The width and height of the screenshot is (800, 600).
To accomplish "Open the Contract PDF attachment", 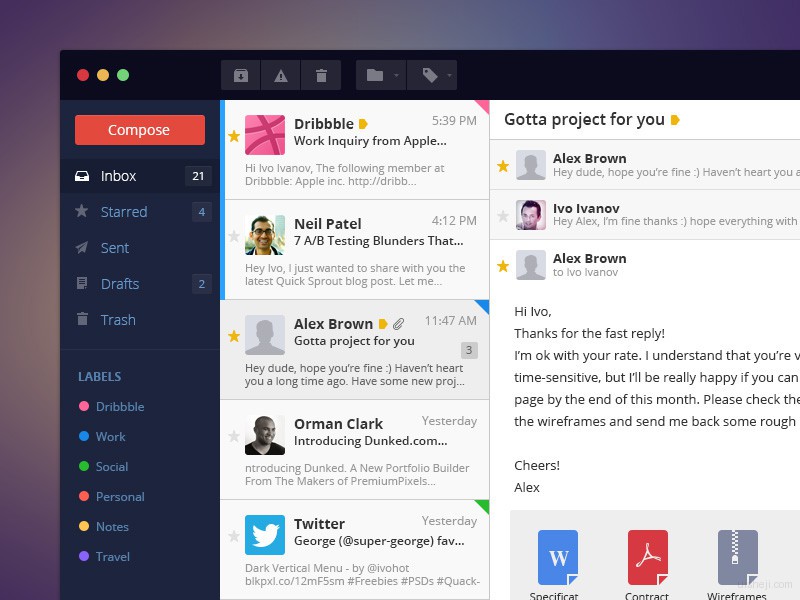I will [x=647, y=558].
